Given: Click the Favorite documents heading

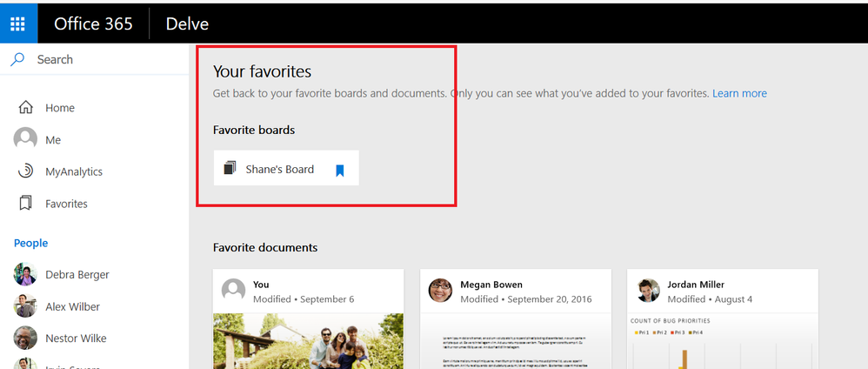Looking at the screenshot, I should point(265,248).
